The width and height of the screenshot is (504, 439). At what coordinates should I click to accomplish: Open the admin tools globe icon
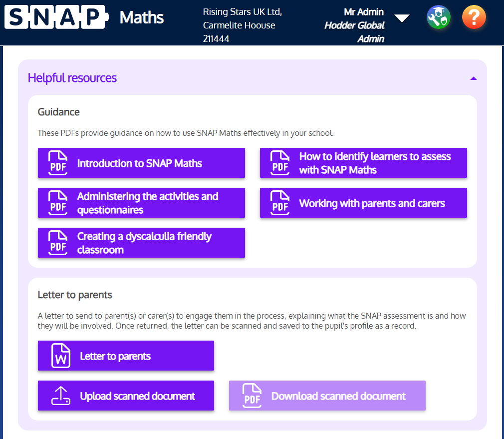click(439, 18)
